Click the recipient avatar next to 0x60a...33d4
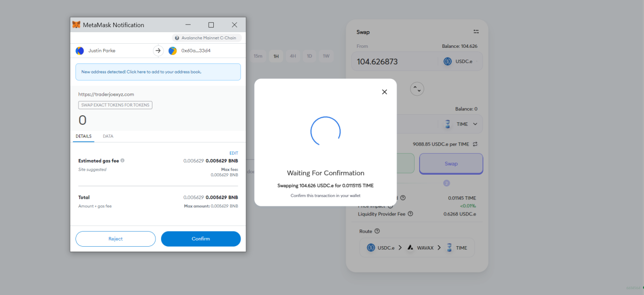644x295 pixels. coord(173,51)
